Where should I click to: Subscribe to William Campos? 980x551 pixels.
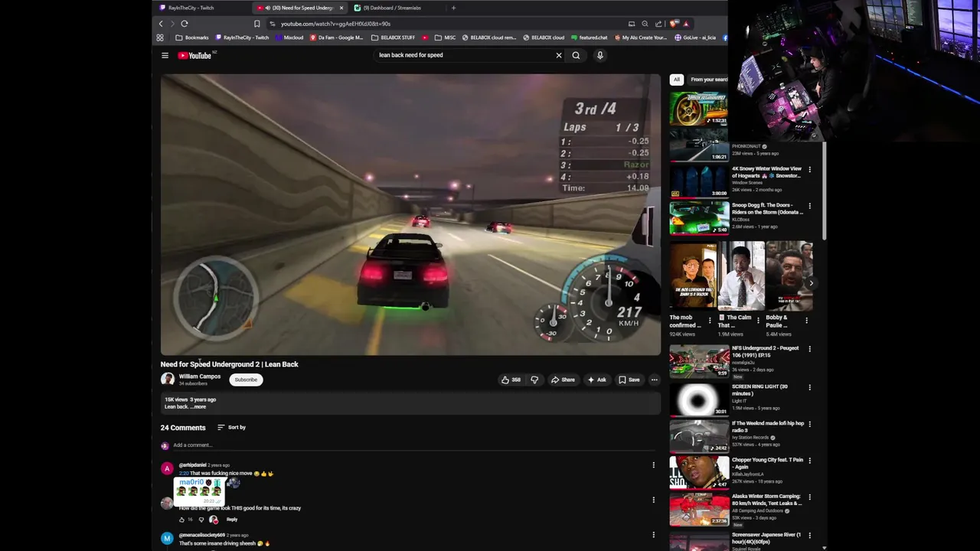click(x=246, y=380)
